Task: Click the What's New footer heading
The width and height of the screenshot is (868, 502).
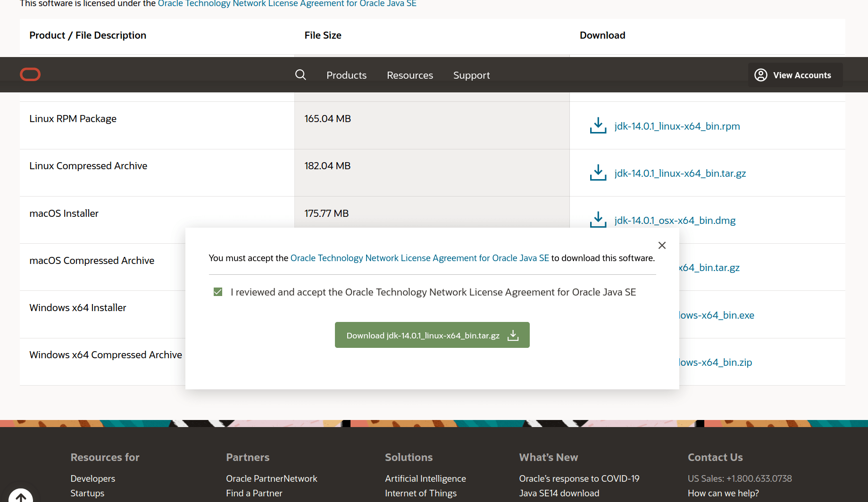Action: click(x=549, y=457)
